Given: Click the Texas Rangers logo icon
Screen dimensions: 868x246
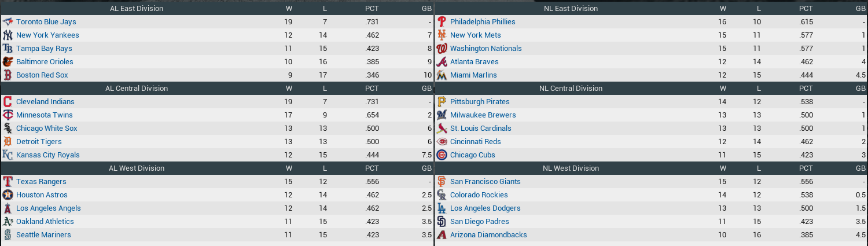Looking at the screenshot, I should click(8, 182).
